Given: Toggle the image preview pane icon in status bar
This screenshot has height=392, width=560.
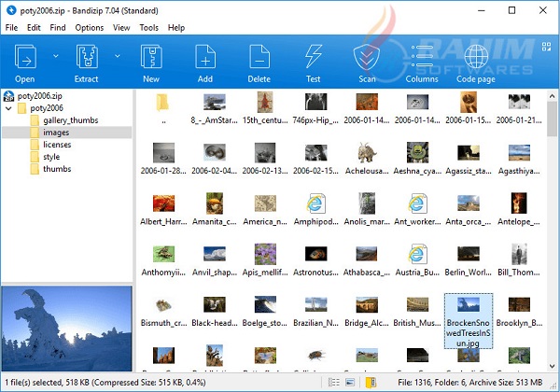Looking at the screenshot, I should (x=352, y=384).
